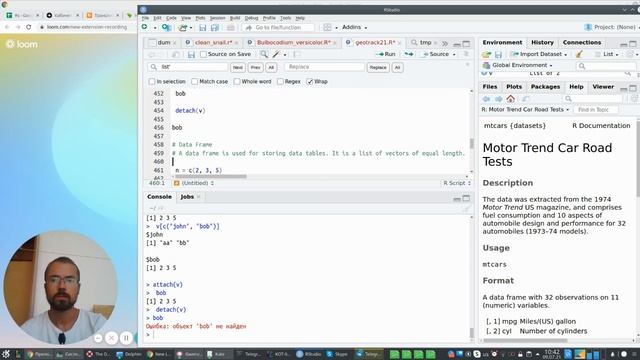Click the Find/Replace magnifier icon in editor
640x360 pixels.
click(x=264, y=54)
